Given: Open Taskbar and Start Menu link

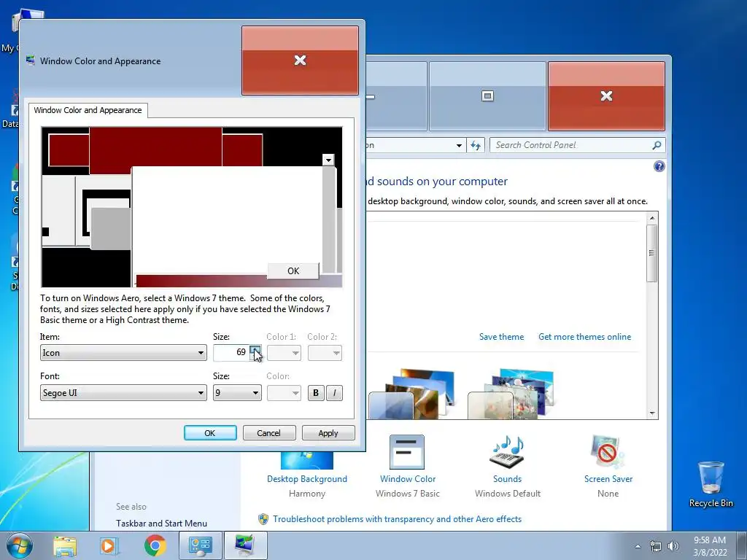Looking at the screenshot, I should (161, 524).
